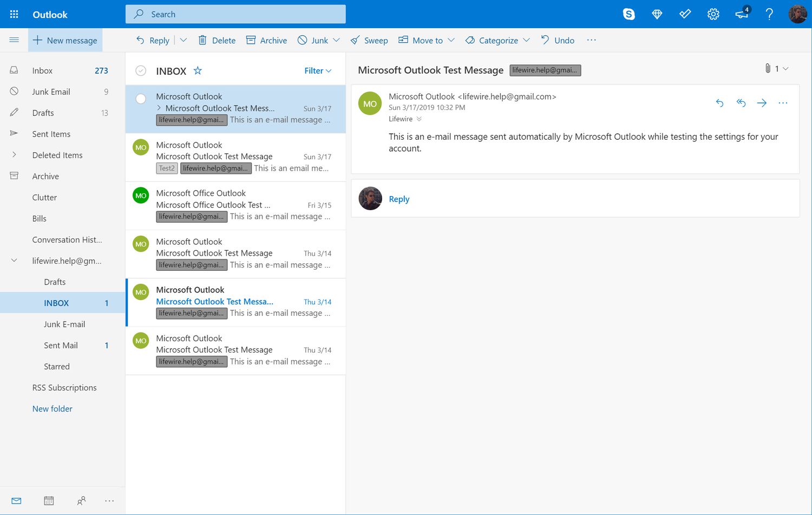
Task: Archive the selected message
Action: tap(266, 40)
